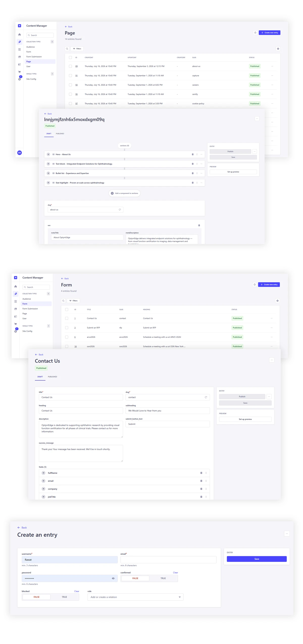Open Form Submission in Page window sidebar

click(34, 57)
